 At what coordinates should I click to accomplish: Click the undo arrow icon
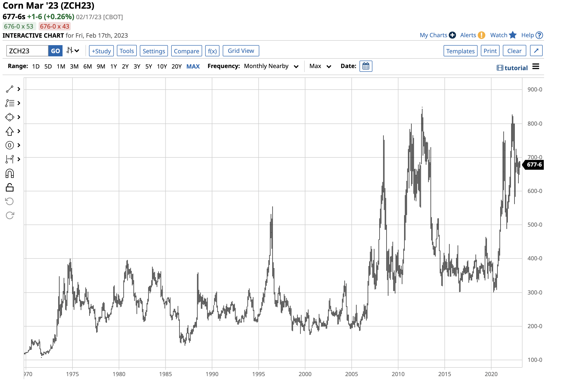tap(10, 201)
